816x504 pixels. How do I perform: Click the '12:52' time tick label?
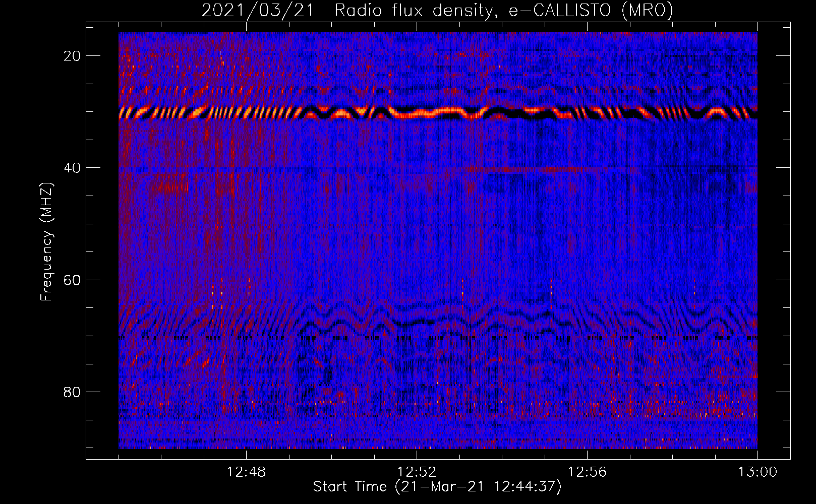[x=417, y=472]
